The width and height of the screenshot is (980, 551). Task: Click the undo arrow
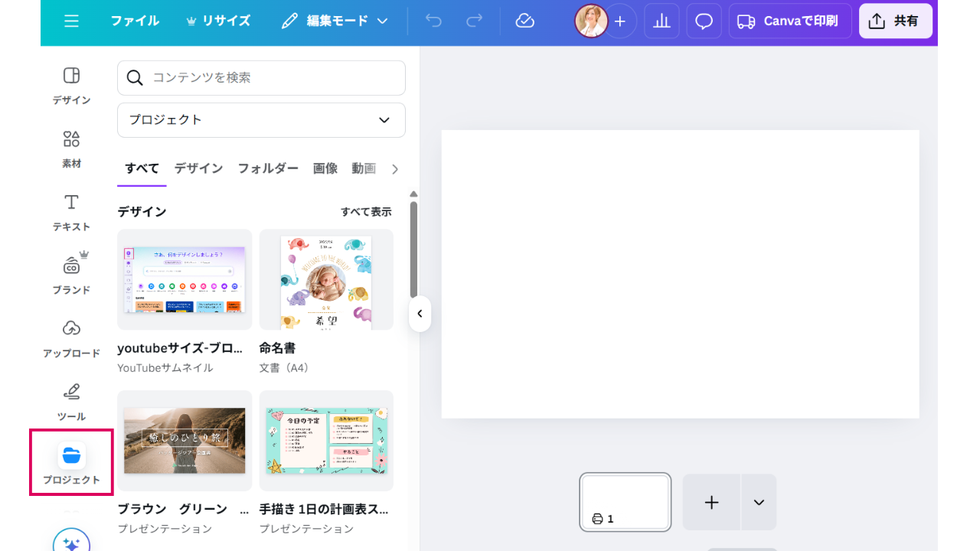click(x=434, y=21)
